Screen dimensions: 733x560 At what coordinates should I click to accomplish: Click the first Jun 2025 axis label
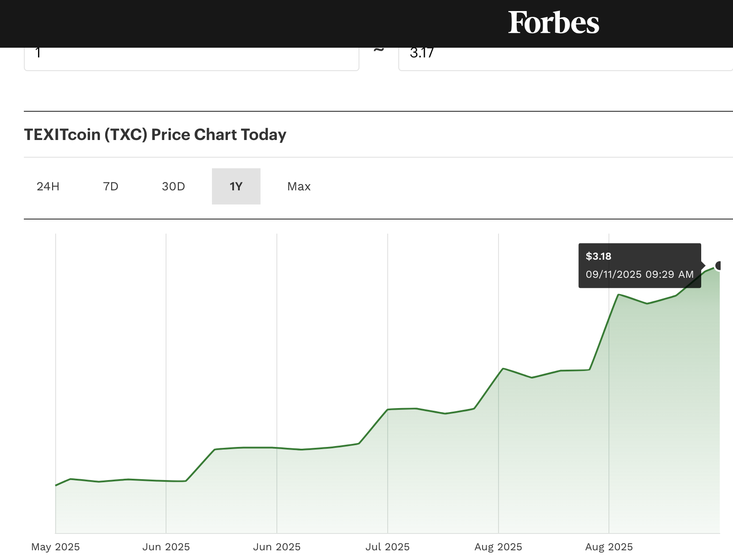point(166,547)
